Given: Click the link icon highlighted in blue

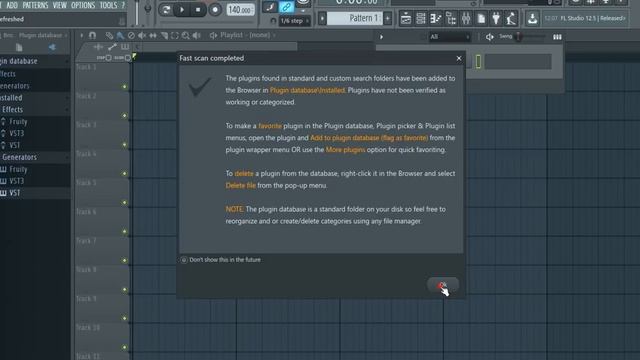Looking at the screenshot, I should point(286,7).
